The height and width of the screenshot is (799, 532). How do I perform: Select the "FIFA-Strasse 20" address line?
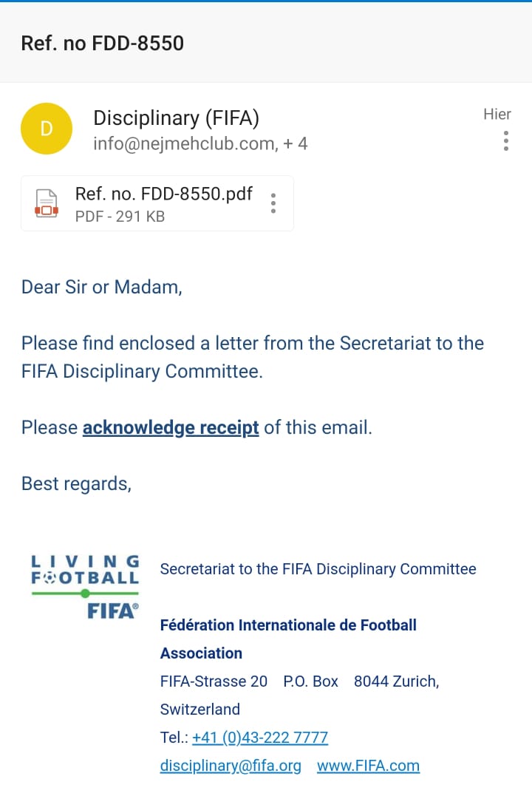(x=214, y=681)
